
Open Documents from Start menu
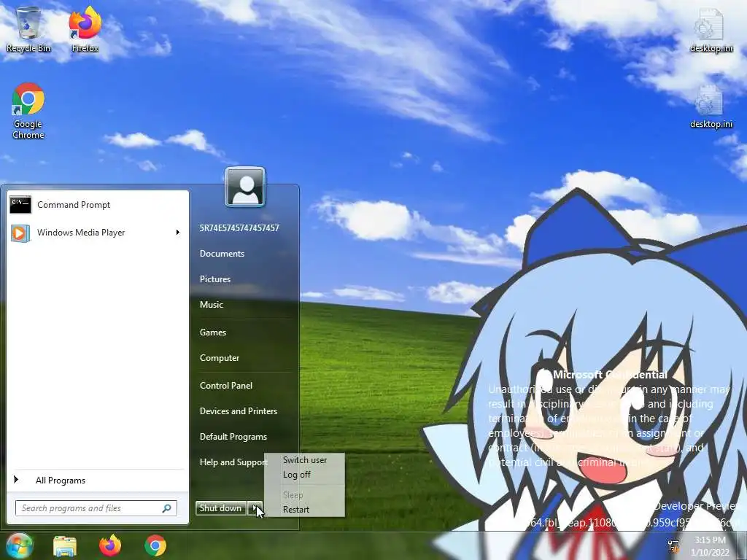(x=222, y=254)
